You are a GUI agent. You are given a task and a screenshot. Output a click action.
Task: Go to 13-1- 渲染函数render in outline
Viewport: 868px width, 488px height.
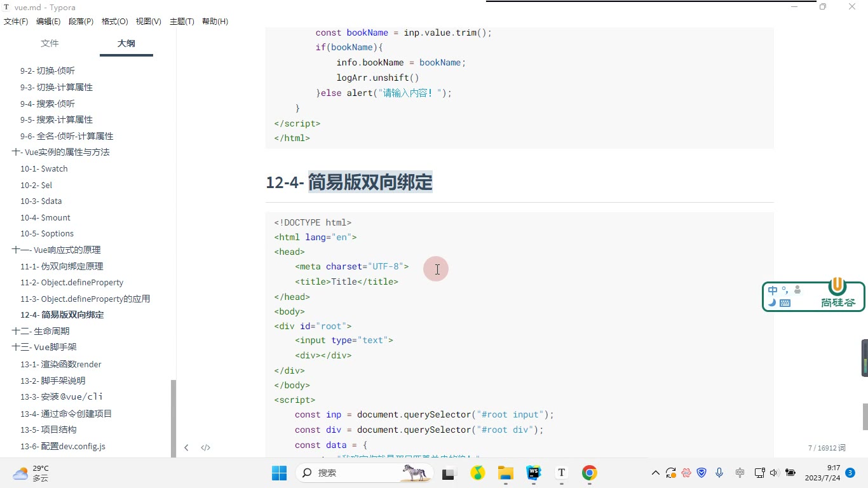[x=61, y=364]
